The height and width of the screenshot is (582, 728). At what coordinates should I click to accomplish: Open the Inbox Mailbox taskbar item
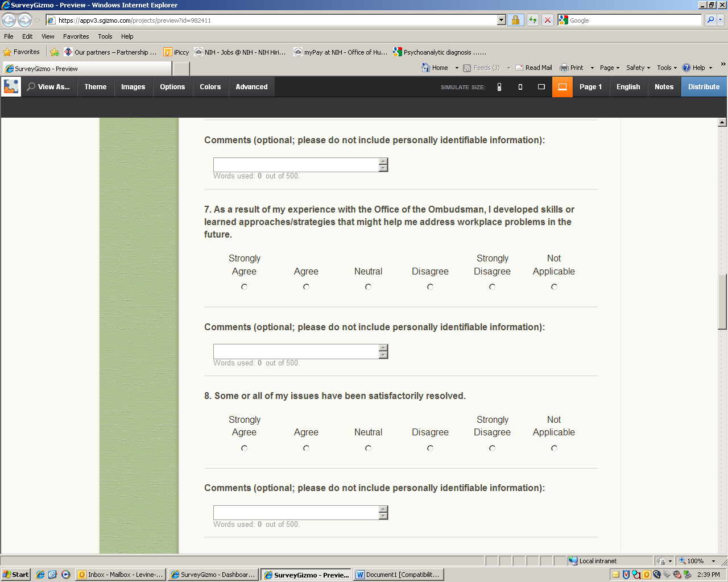tap(121, 575)
